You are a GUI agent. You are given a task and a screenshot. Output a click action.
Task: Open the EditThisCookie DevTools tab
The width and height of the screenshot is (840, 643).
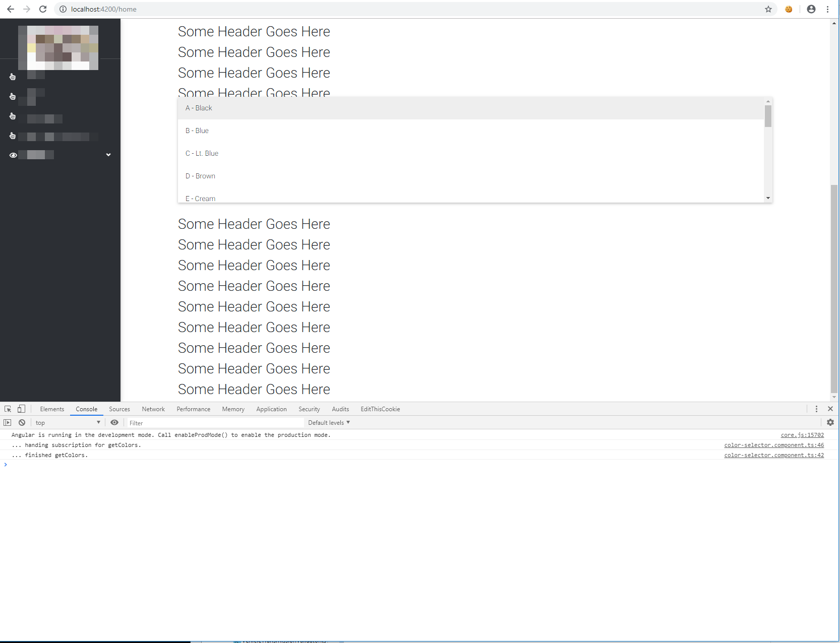(380, 409)
